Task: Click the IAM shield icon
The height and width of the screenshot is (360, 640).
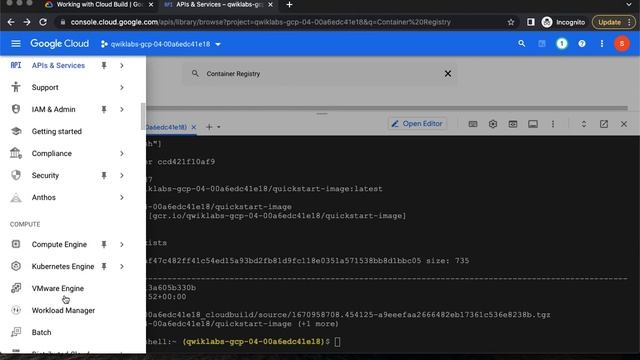Action: tap(16, 109)
